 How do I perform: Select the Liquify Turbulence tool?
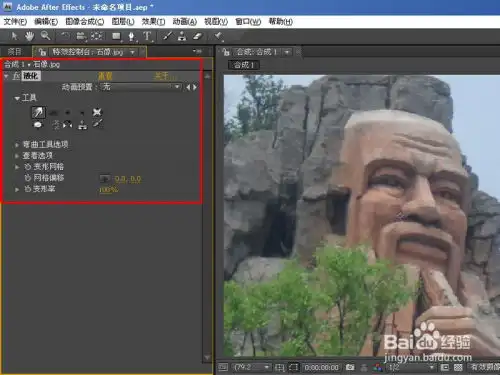pos(53,113)
